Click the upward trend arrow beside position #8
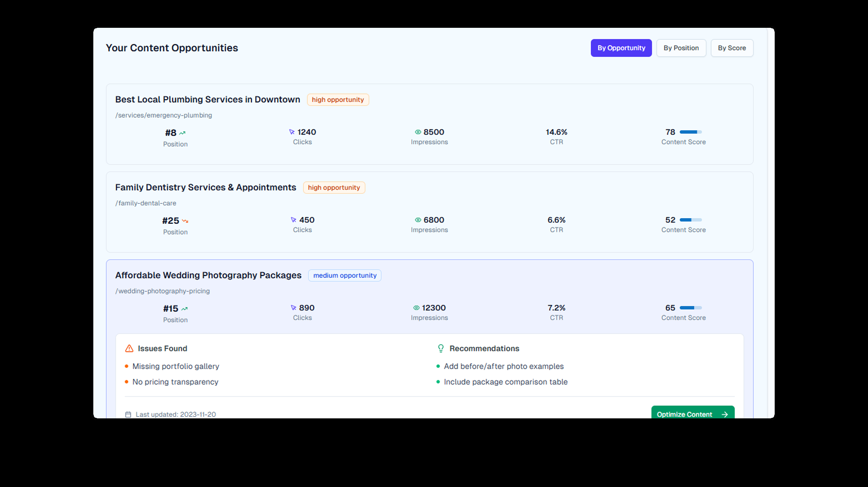The image size is (868, 487). pos(182,133)
